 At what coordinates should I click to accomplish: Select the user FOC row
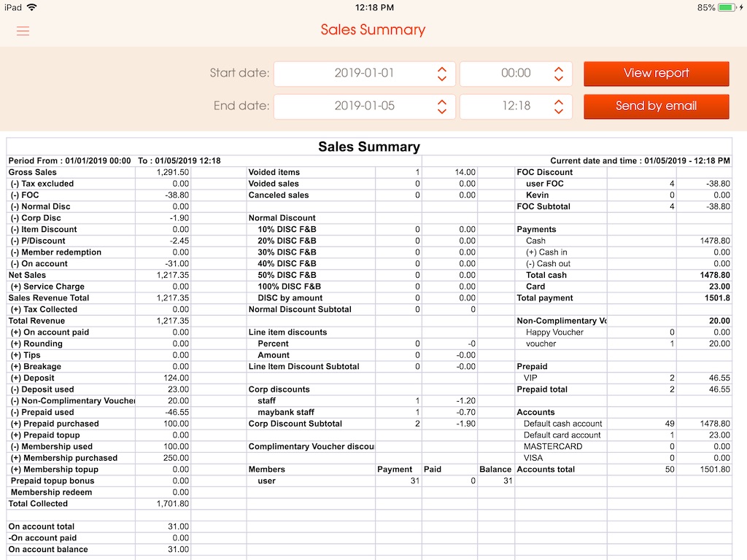tap(623, 184)
